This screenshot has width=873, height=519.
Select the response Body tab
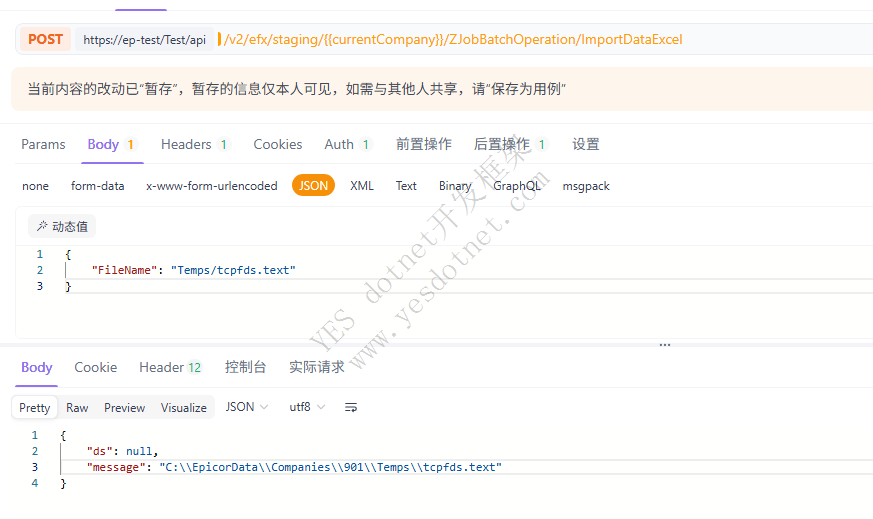pyautogui.click(x=36, y=368)
